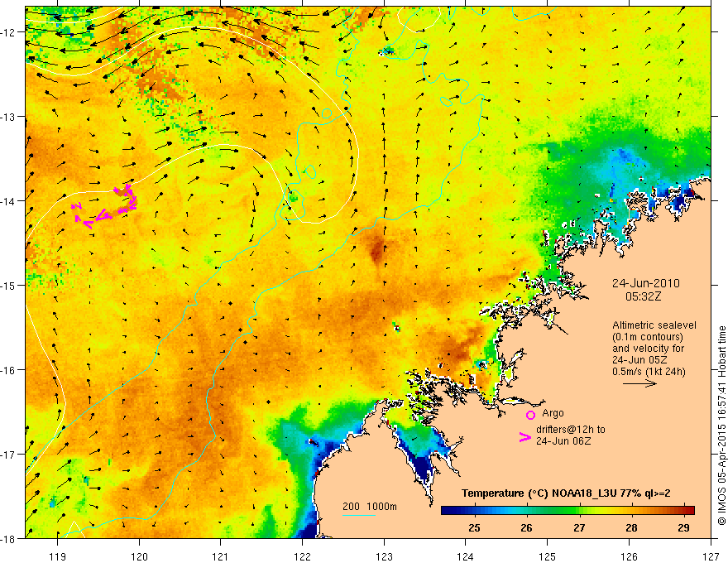This screenshot has width=728, height=563.
Task: Click the color bar value 28
Action: (631, 527)
